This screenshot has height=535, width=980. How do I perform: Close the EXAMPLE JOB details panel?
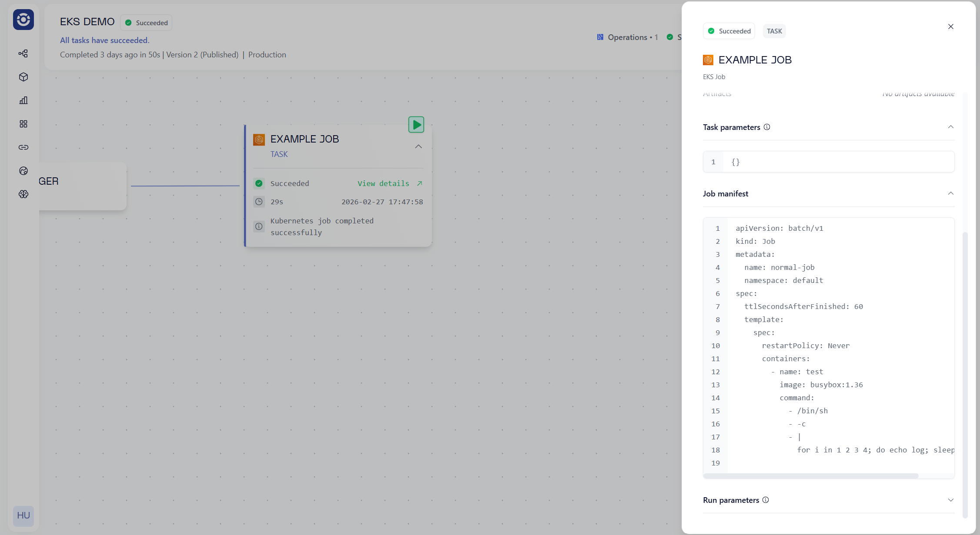[x=950, y=27]
